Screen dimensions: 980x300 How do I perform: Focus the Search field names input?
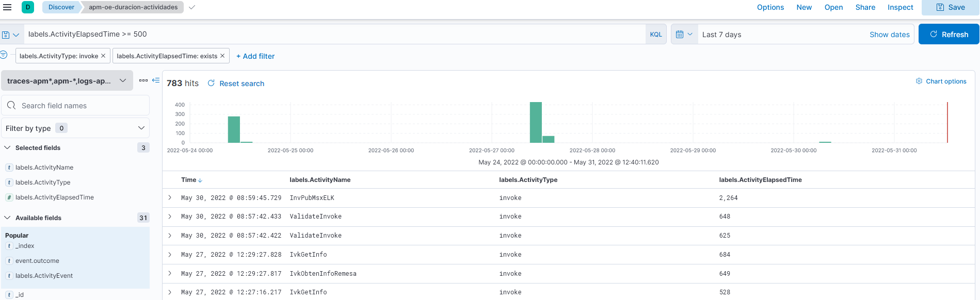coord(75,106)
